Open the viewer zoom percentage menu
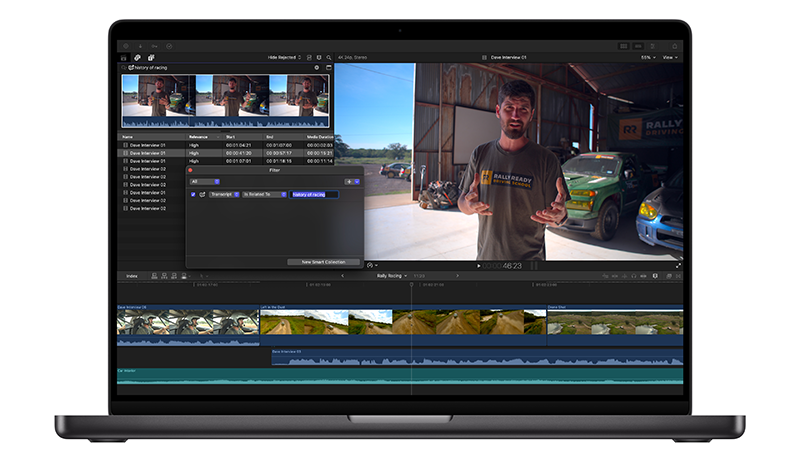This screenshot has height=462, width=800. coord(646,57)
